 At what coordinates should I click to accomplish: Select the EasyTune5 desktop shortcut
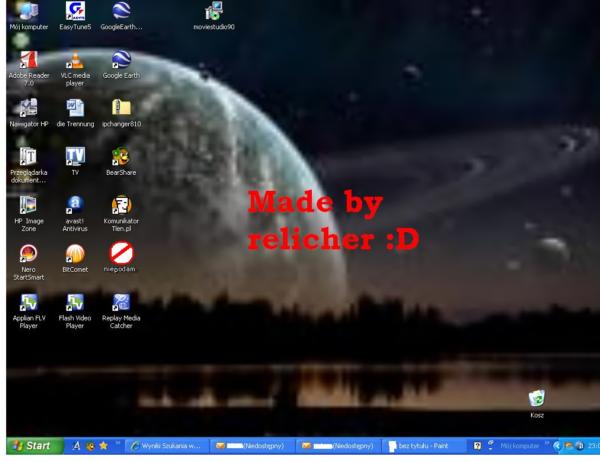click(x=75, y=16)
